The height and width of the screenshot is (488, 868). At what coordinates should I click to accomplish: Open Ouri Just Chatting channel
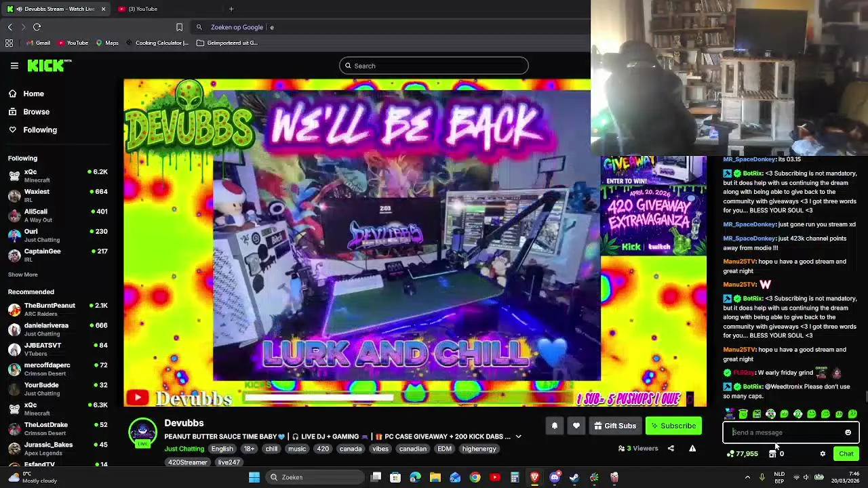click(x=58, y=235)
